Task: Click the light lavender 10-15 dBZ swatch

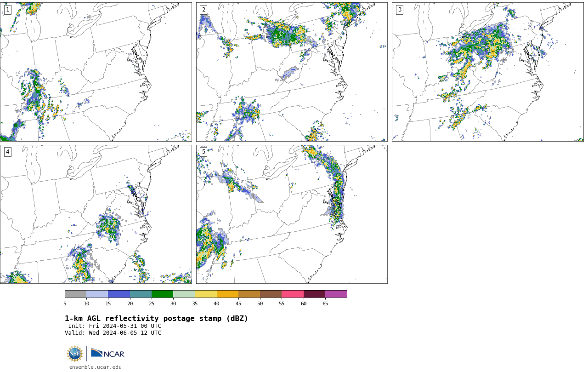Action: [x=97, y=294]
